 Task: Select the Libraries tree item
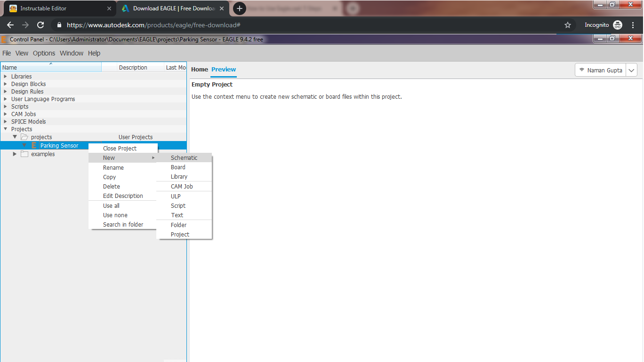click(22, 77)
